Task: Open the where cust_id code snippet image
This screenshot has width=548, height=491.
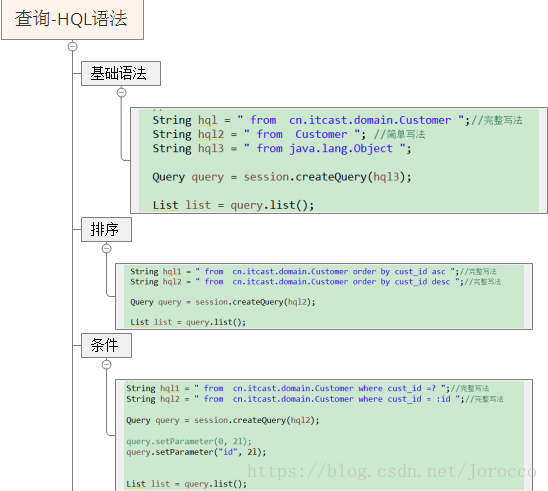Action: point(324,435)
